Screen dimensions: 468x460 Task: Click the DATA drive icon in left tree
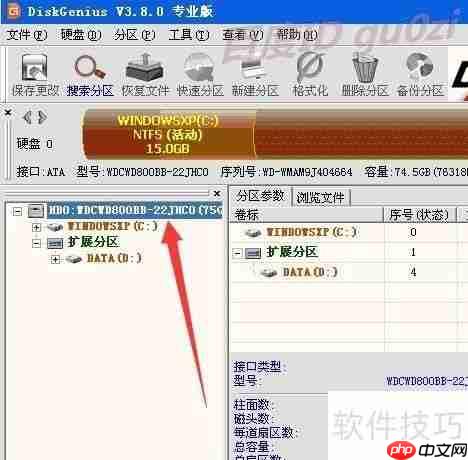(x=74, y=259)
